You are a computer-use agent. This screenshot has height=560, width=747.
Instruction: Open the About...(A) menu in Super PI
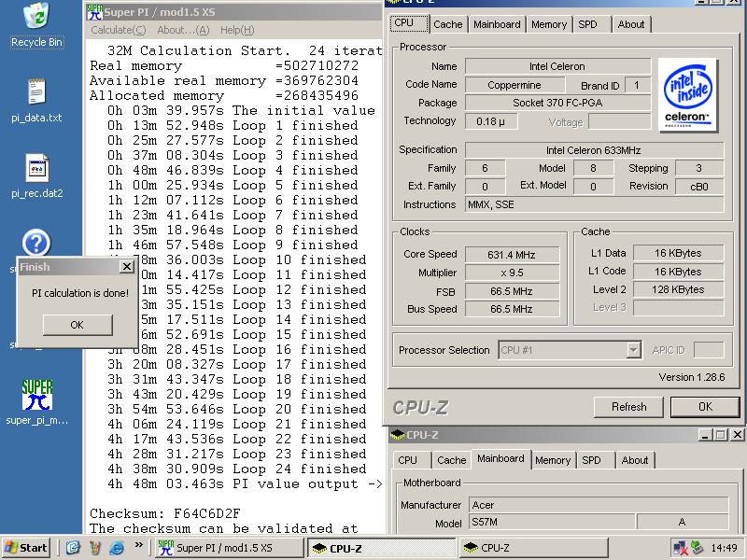tap(183, 30)
